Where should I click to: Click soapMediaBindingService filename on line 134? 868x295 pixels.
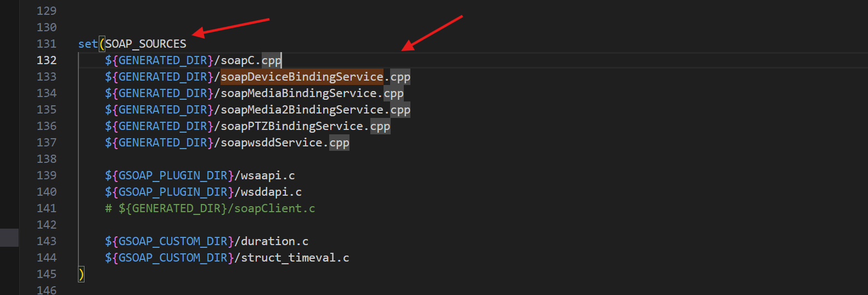(x=298, y=93)
